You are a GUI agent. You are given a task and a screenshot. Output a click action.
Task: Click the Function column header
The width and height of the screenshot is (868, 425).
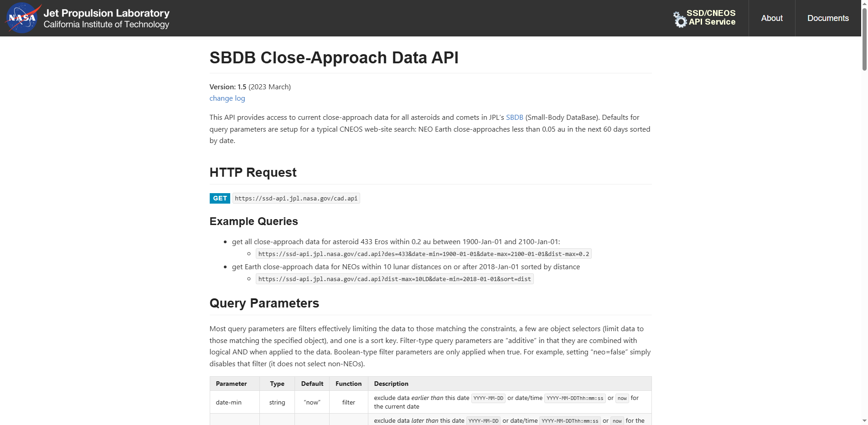point(348,384)
